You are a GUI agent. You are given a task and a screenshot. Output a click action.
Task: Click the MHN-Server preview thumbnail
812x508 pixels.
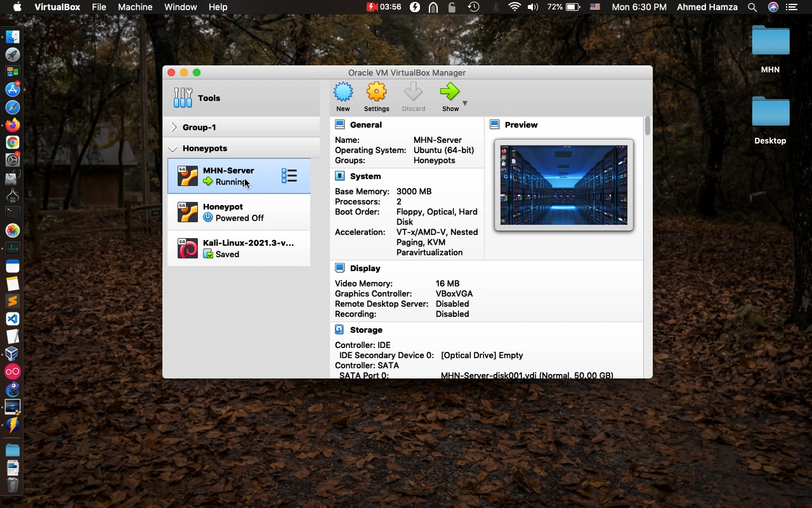pyautogui.click(x=563, y=185)
